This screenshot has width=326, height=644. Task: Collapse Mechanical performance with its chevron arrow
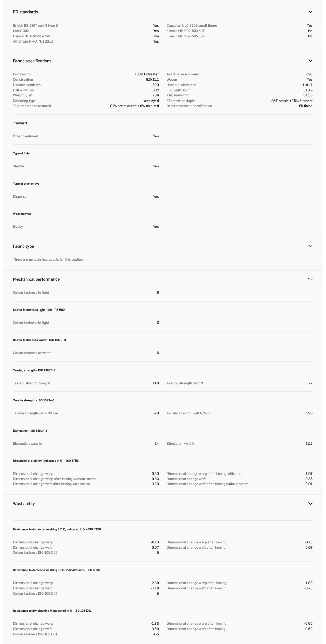pos(310,279)
